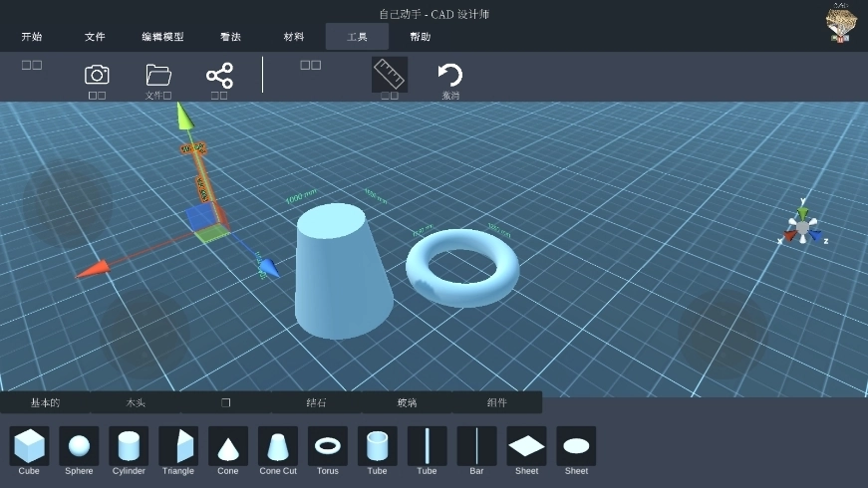This screenshot has width=868, height=488.
Task: Choose the Cone Cut shape
Action: 278,446
